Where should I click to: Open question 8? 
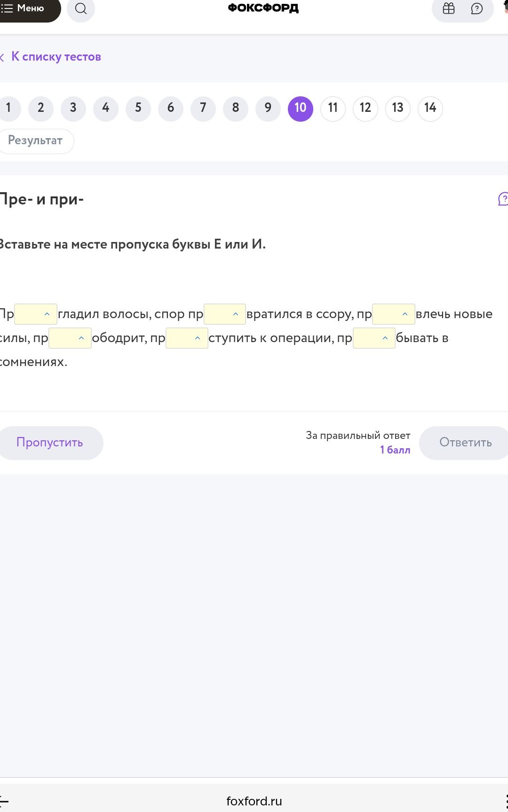tap(236, 108)
